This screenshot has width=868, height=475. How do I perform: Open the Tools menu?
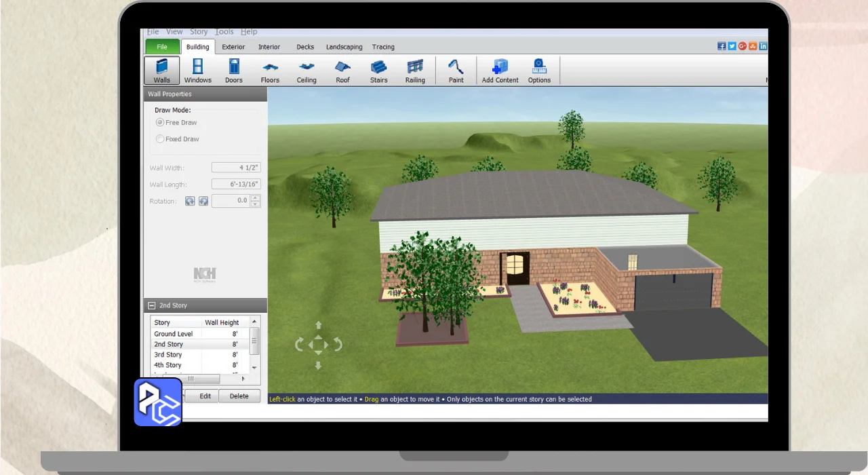coord(224,32)
